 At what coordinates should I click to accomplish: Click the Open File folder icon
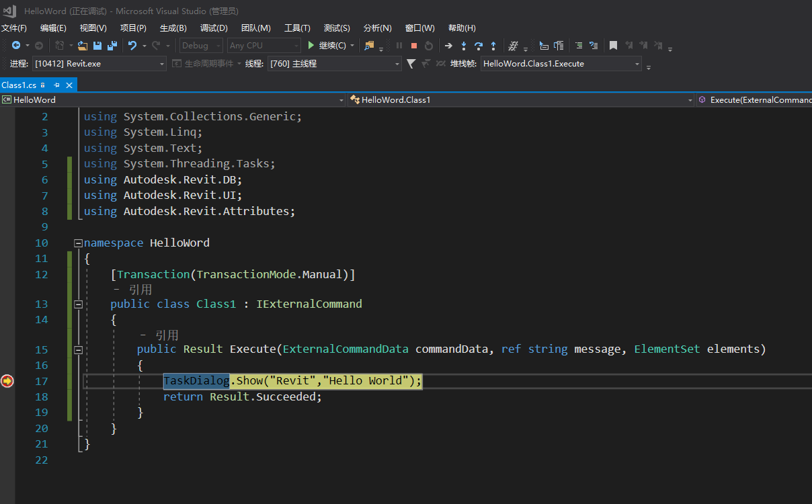pyautogui.click(x=83, y=46)
